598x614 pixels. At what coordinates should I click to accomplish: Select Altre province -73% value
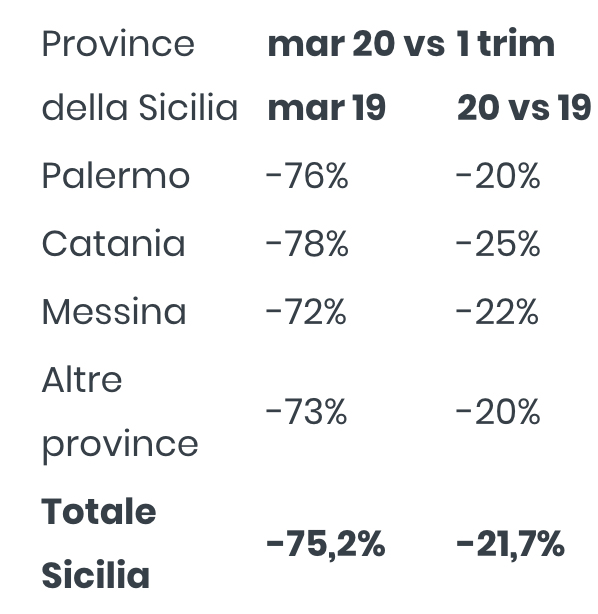point(307,412)
